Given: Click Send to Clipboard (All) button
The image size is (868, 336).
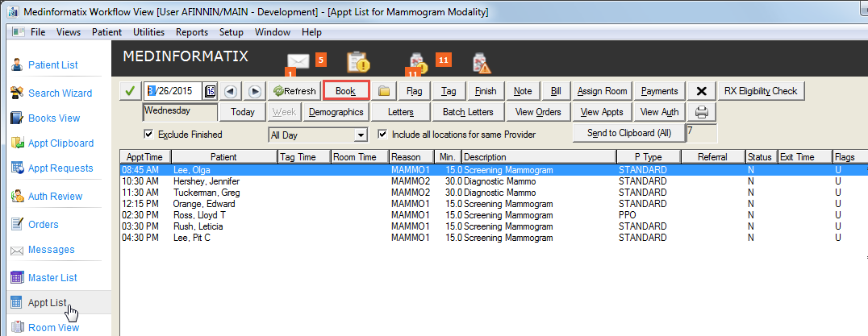Looking at the screenshot, I should point(629,133).
